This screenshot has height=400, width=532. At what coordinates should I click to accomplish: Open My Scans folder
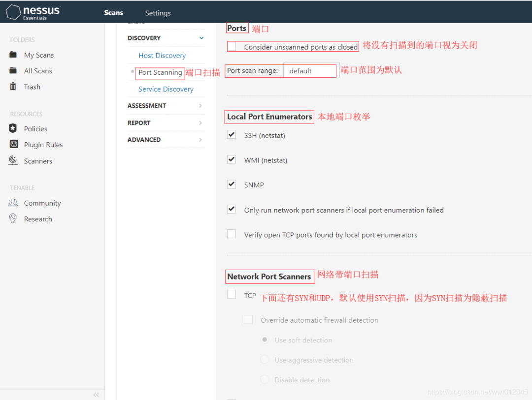pos(39,55)
